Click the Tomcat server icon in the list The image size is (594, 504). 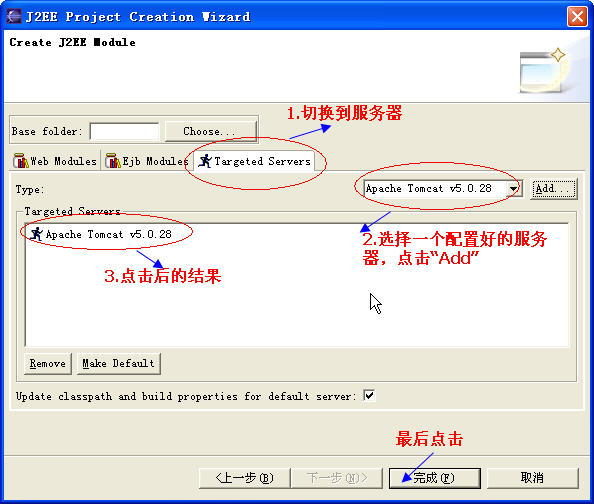click(36, 234)
